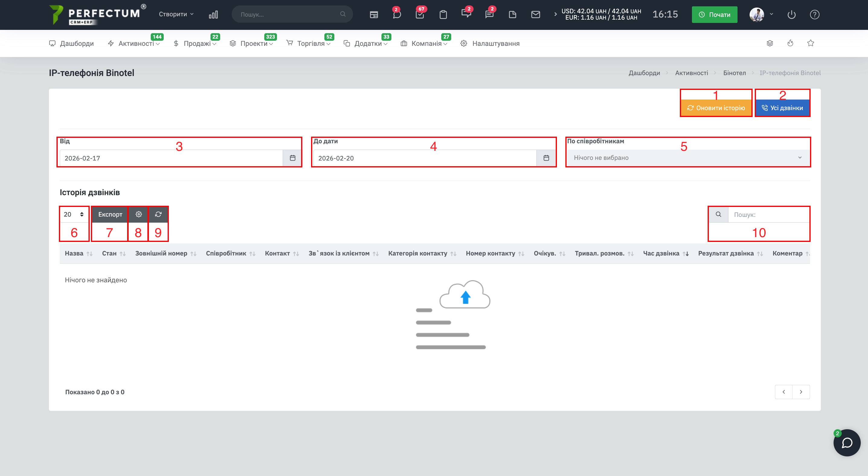Click the favorites star icon
Viewport: 868px width, 476px height.
[x=810, y=43]
